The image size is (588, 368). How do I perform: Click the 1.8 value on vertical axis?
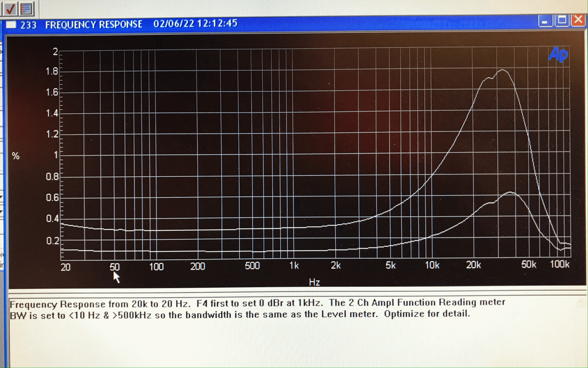click(x=52, y=71)
